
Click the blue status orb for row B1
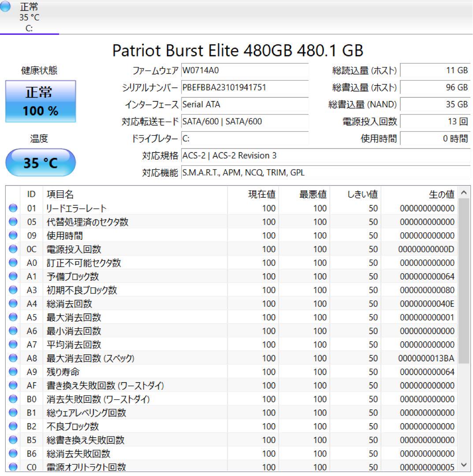coord(13,413)
